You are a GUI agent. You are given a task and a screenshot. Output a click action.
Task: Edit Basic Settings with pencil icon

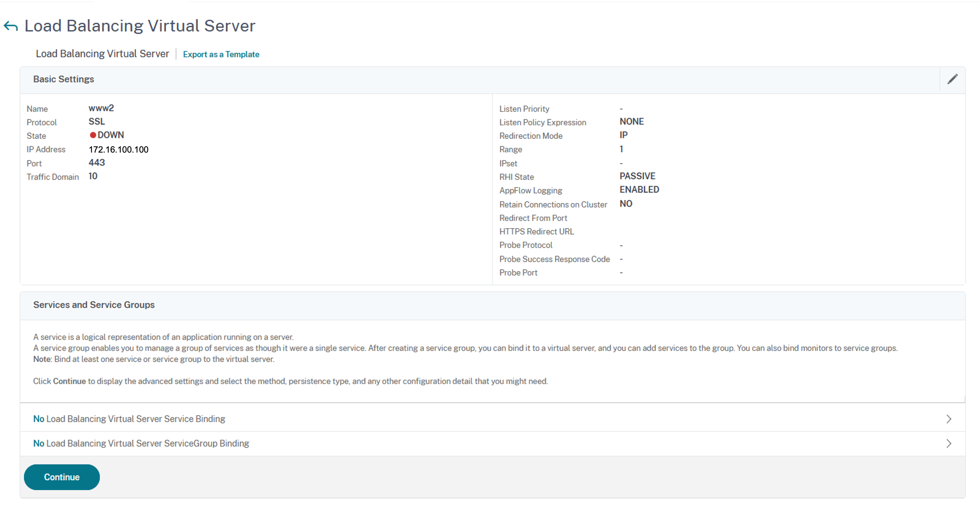click(952, 79)
